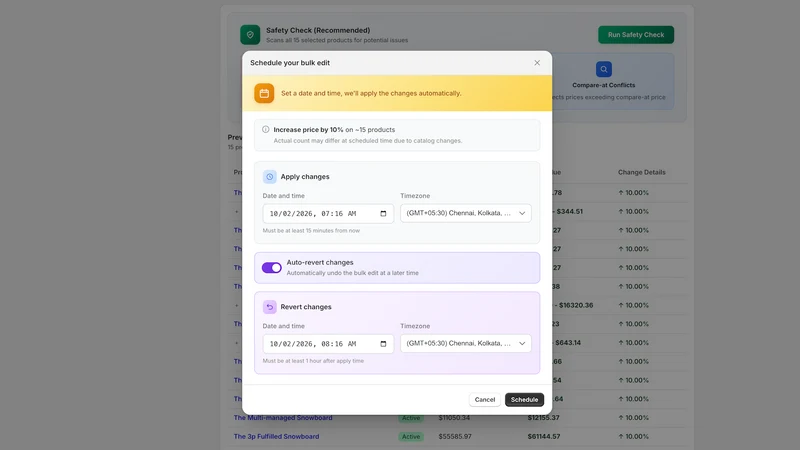This screenshot has width=800, height=450.
Task: Click the $61144.57 new price value
Action: (543, 436)
